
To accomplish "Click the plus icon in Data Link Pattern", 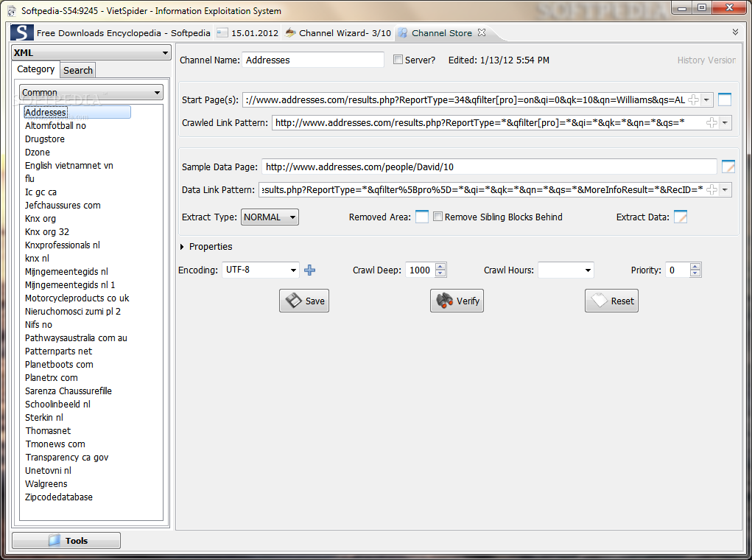I will [711, 190].
